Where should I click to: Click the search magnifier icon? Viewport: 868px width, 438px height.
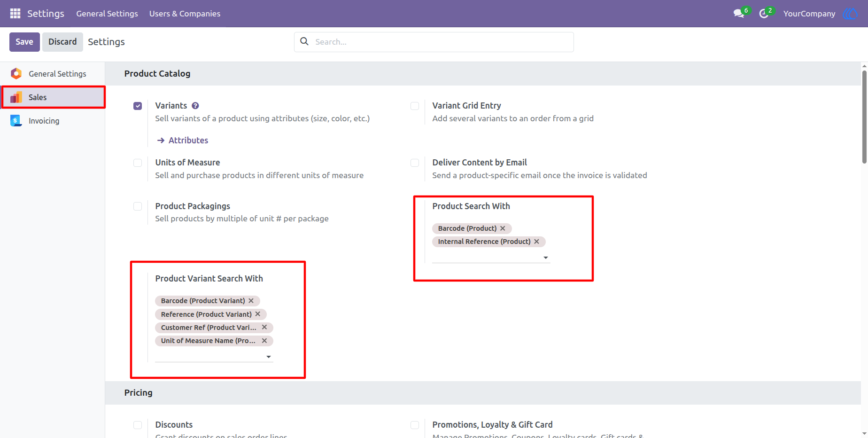click(x=304, y=41)
